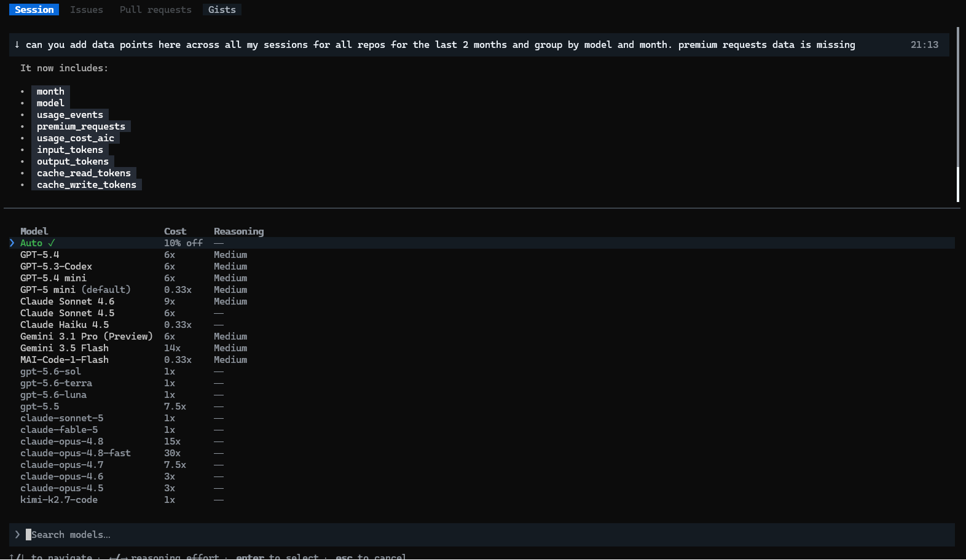This screenshot has width=966, height=560.
Task: Choose the claude-fable-5 model
Action: click(59, 430)
